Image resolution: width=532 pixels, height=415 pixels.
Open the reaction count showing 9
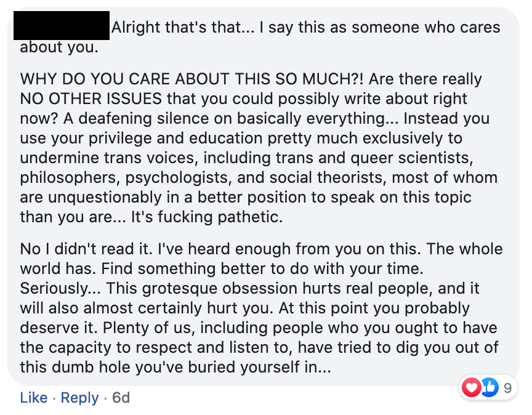click(x=508, y=388)
